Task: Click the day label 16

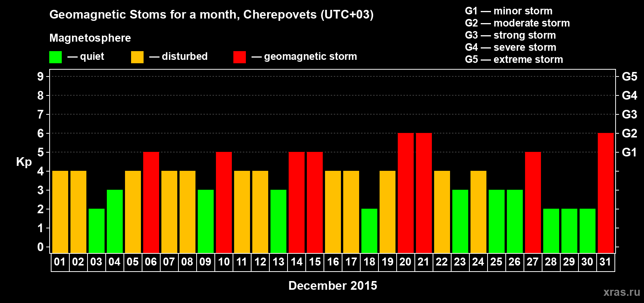Action: pos(333,262)
